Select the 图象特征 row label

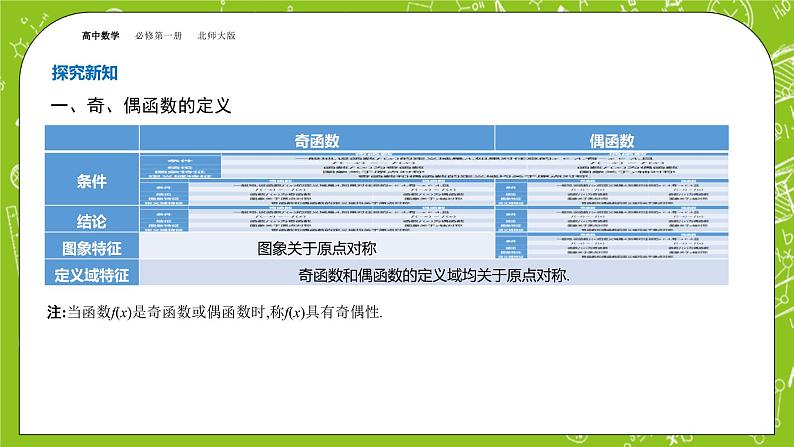92,248
